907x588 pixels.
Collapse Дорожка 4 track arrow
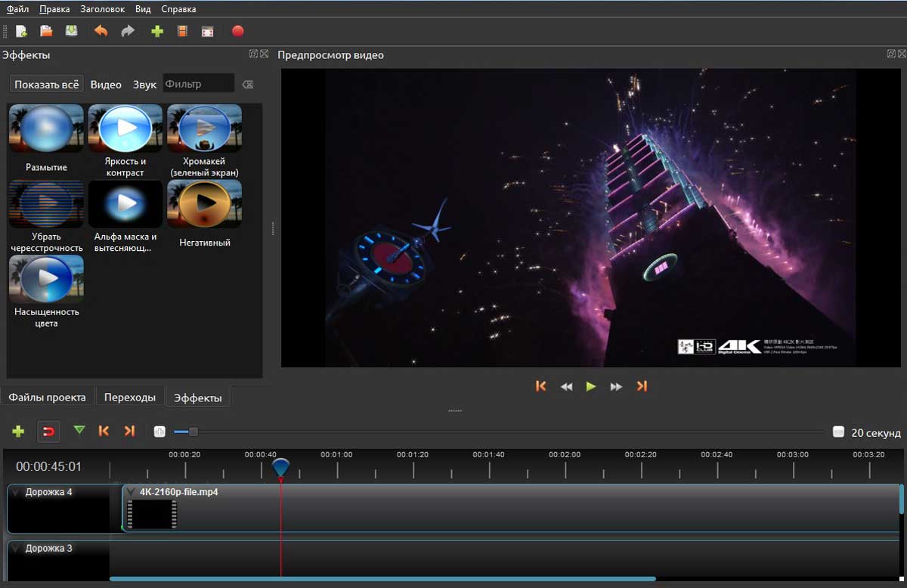tap(16, 492)
